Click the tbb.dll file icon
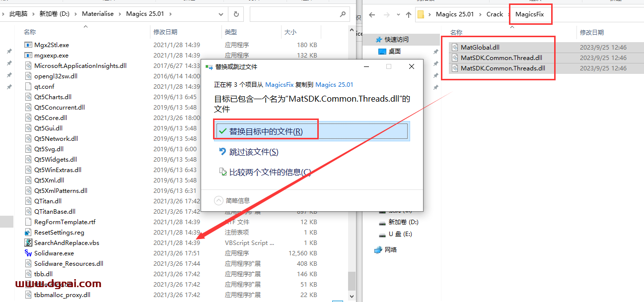Viewport: 644px width, 302px height. click(28, 274)
